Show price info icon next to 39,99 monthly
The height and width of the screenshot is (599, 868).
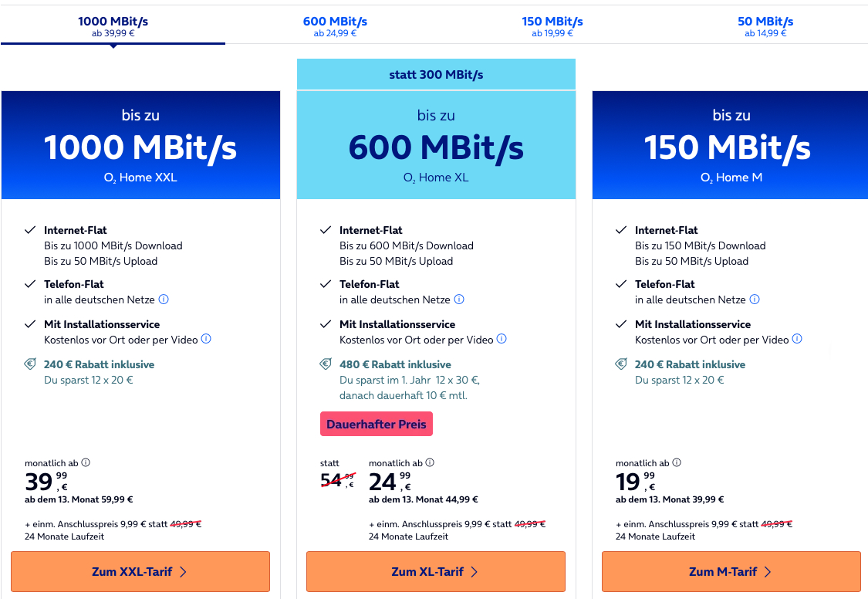pyautogui.click(x=86, y=463)
